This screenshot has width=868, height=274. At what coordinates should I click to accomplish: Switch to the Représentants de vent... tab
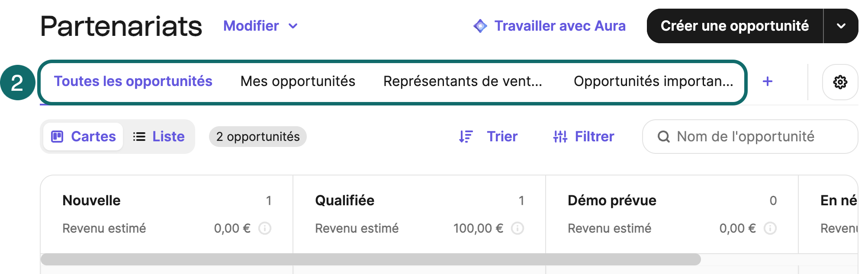463,81
